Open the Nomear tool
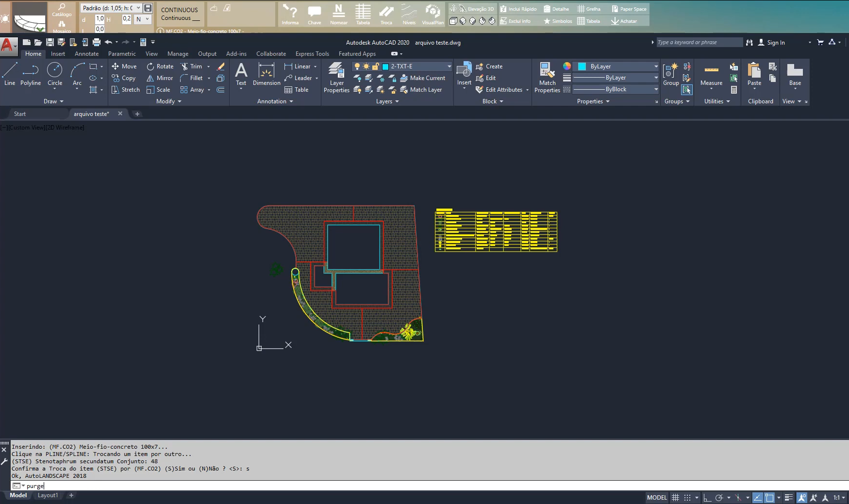 tap(339, 15)
